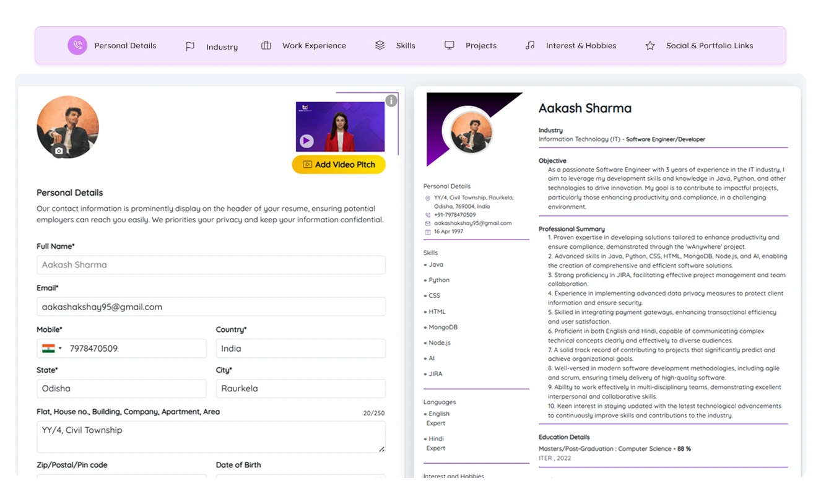Click the Full Name input field

[x=211, y=265]
